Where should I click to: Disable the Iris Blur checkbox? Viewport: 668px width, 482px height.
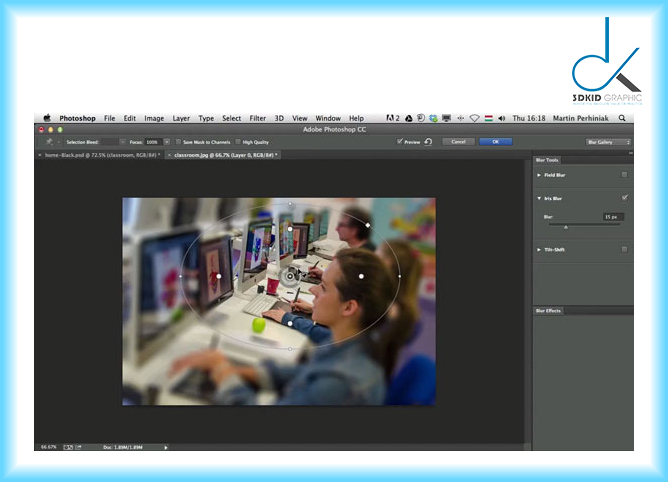point(624,198)
